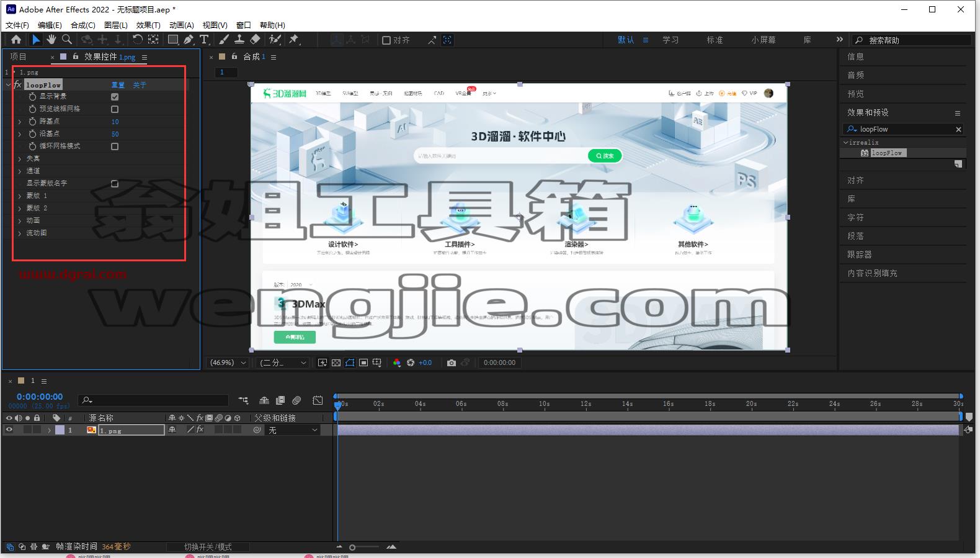Switch to the 项目 panel tab
This screenshot has height=558, width=980.
(x=19, y=56)
